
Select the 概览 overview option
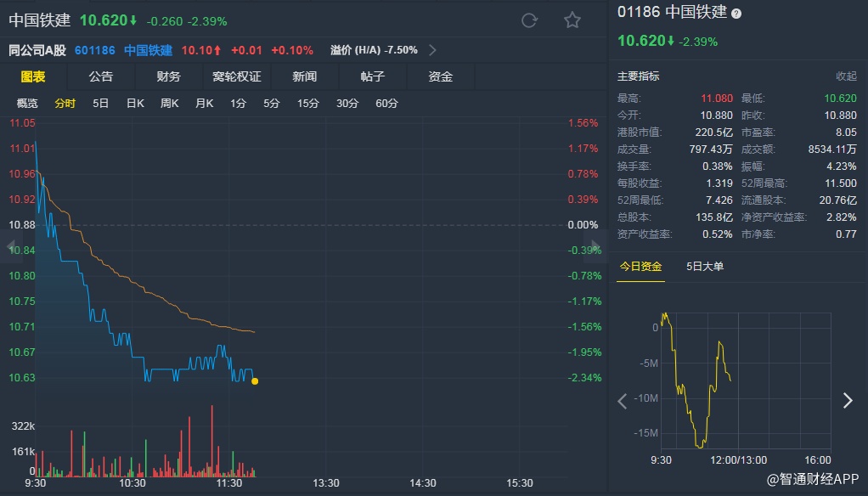click(x=27, y=104)
